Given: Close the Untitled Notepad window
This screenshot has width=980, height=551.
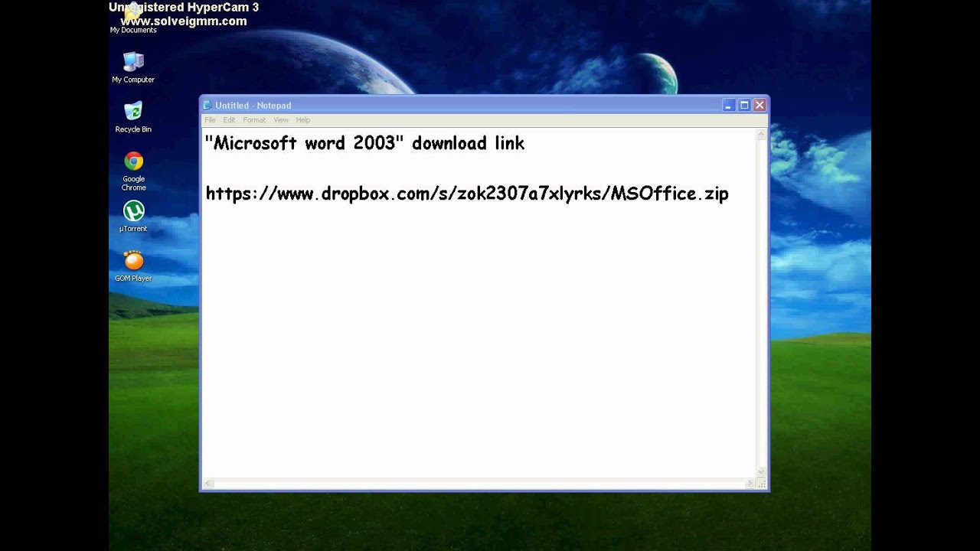Looking at the screenshot, I should coord(759,106).
